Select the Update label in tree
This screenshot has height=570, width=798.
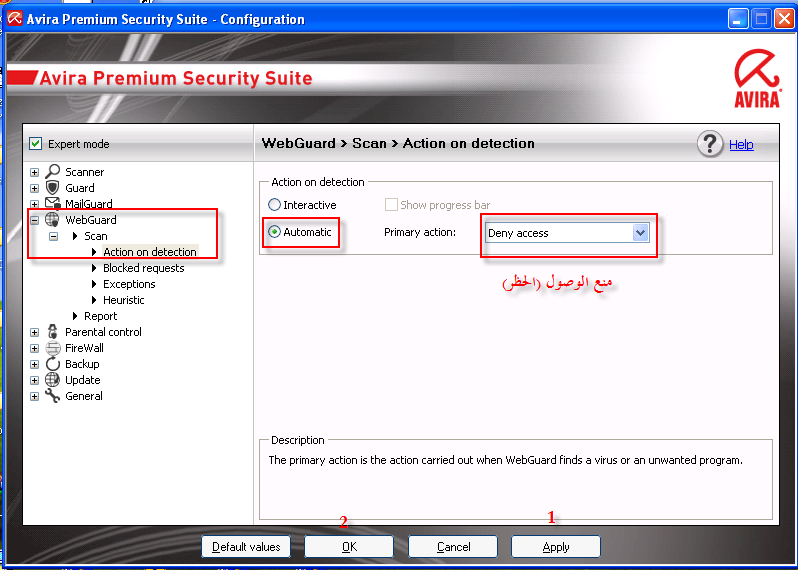(x=82, y=380)
